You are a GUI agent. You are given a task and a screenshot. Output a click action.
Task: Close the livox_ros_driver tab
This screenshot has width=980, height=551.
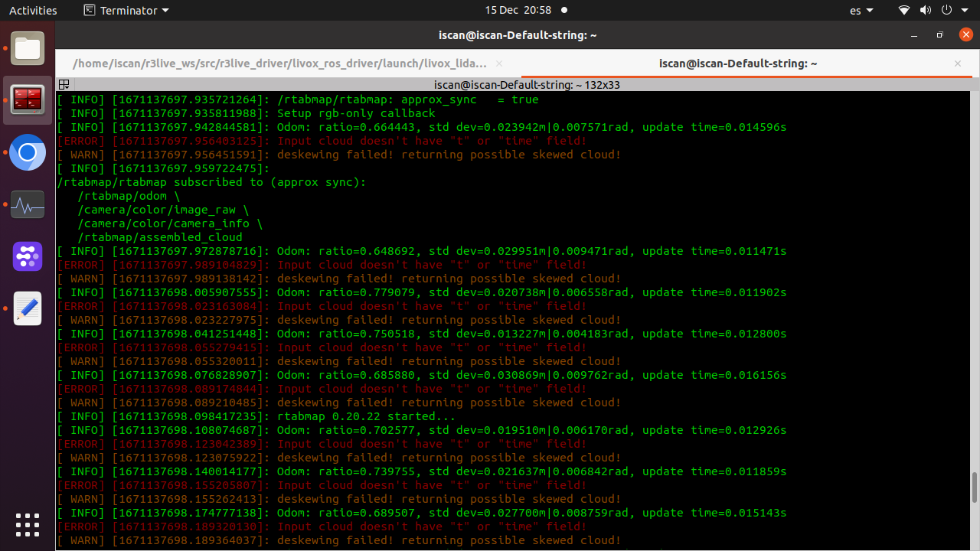pos(499,64)
